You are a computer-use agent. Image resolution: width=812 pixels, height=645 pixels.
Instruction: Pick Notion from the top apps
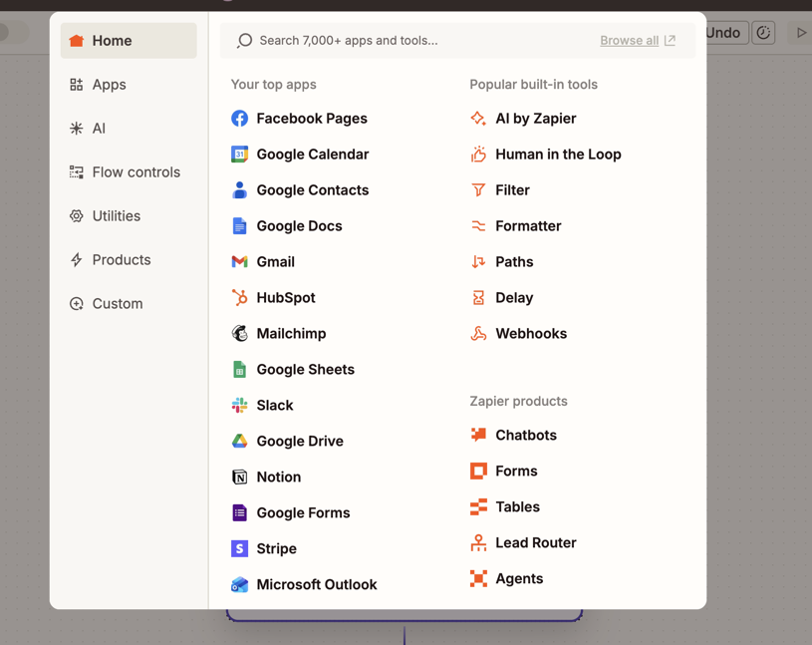point(279,477)
